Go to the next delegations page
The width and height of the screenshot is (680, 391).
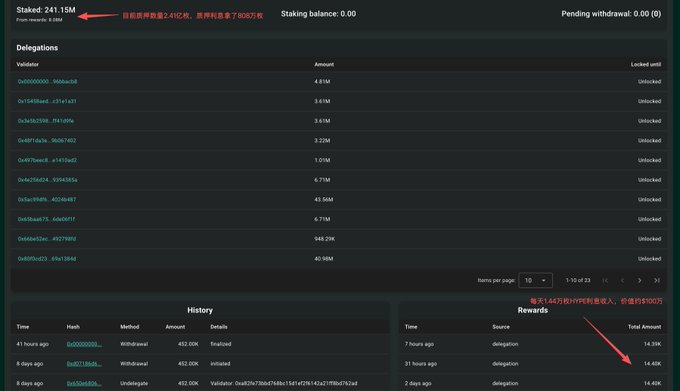point(640,280)
